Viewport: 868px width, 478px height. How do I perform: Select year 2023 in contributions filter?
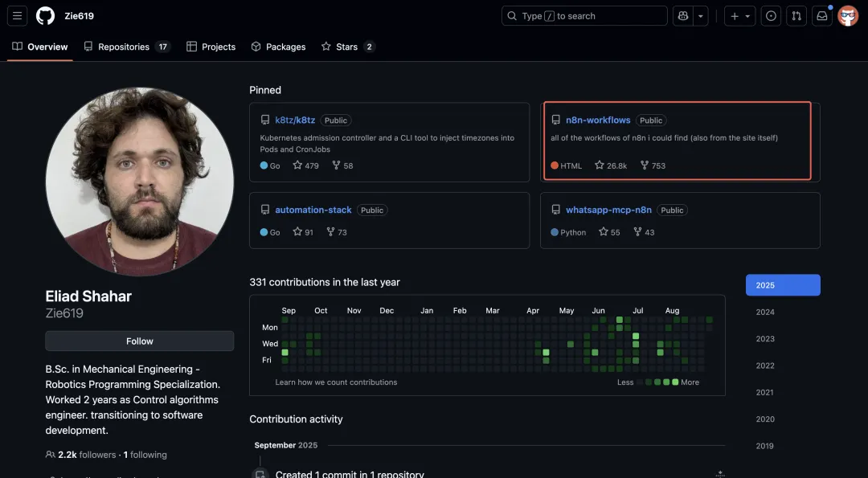(x=765, y=338)
